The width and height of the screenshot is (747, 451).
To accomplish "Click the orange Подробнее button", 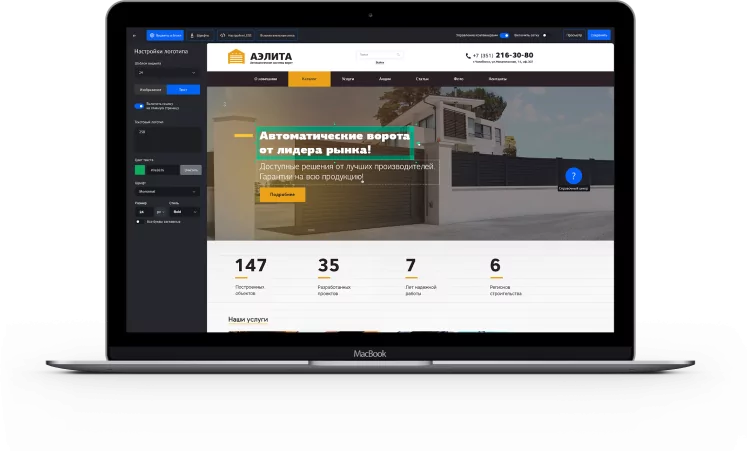I will tap(283, 194).
